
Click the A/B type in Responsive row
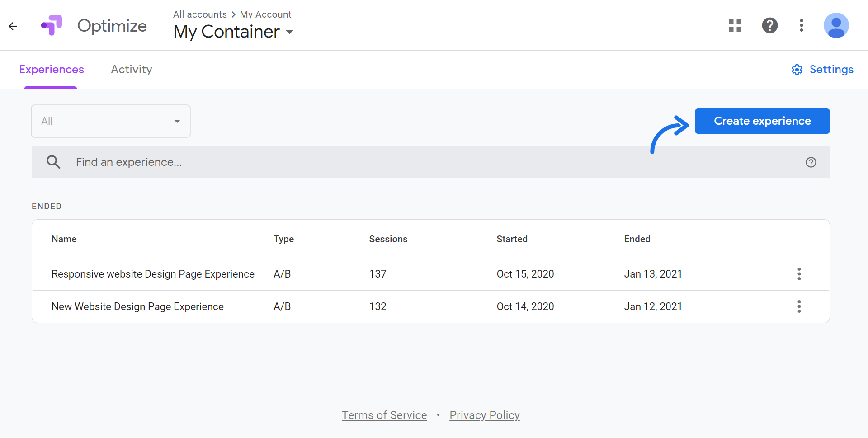[282, 274]
